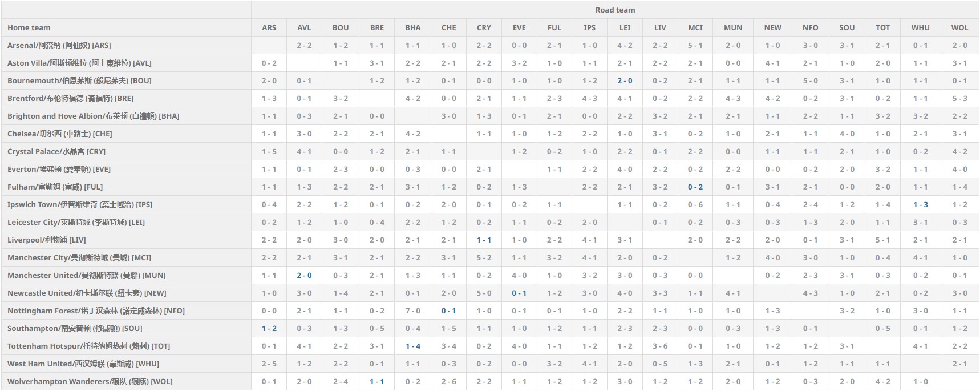Click Ipswich Town vs MCI '0 - 6' cell
The image size is (980, 391).
pyautogui.click(x=695, y=204)
